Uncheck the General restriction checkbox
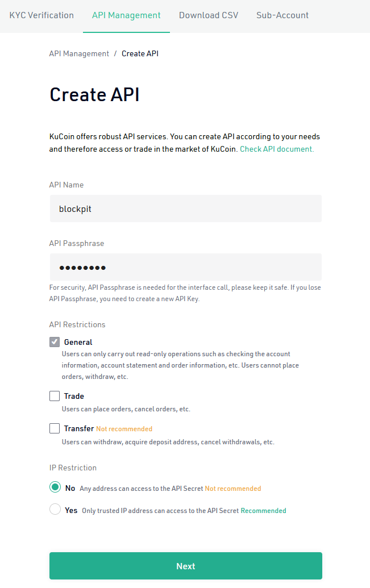 [55, 341]
